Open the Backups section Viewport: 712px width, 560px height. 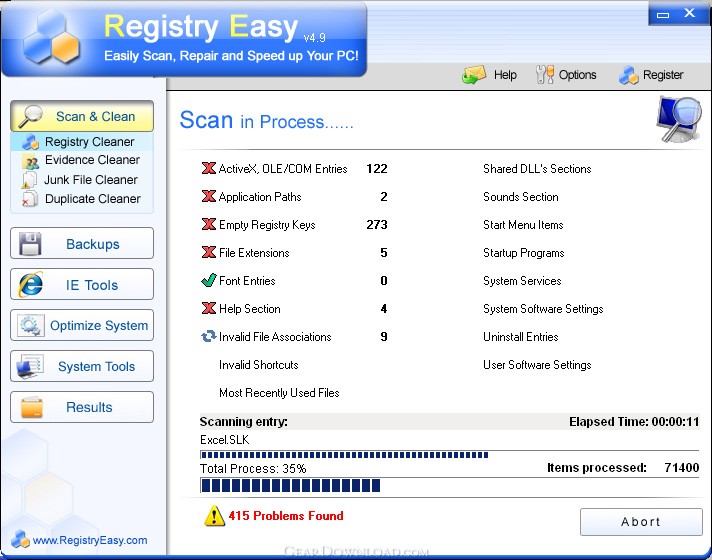[x=82, y=243]
